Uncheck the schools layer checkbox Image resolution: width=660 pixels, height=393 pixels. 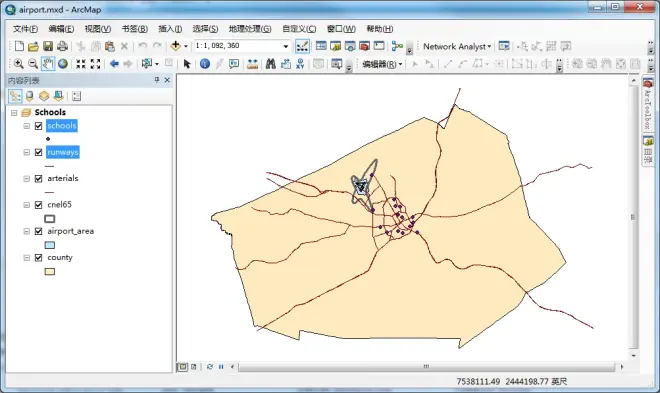39,126
